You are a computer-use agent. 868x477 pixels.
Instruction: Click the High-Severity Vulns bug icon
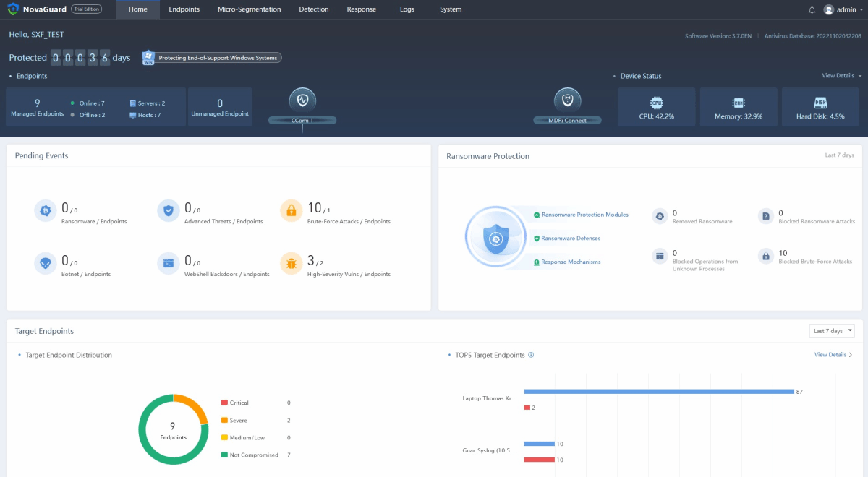point(291,264)
